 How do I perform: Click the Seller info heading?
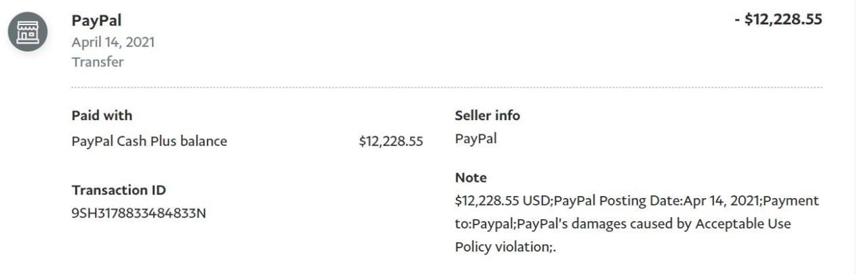(x=487, y=115)
